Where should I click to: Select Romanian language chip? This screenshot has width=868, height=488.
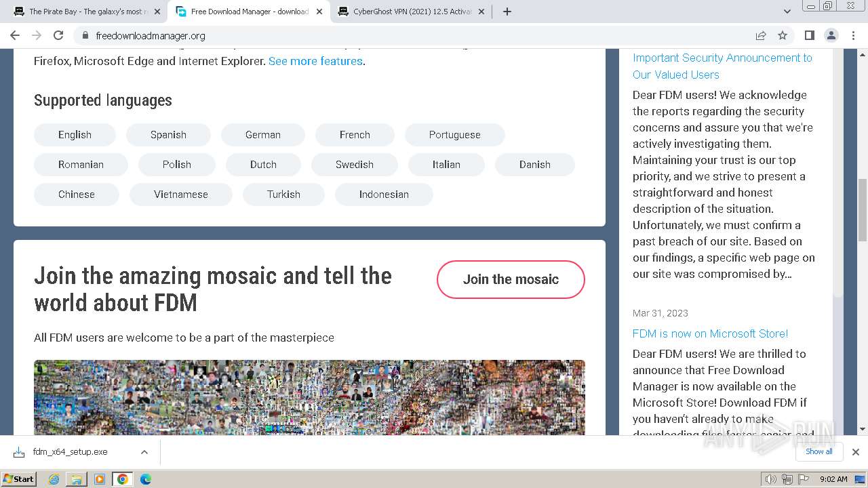click(81, 165)
